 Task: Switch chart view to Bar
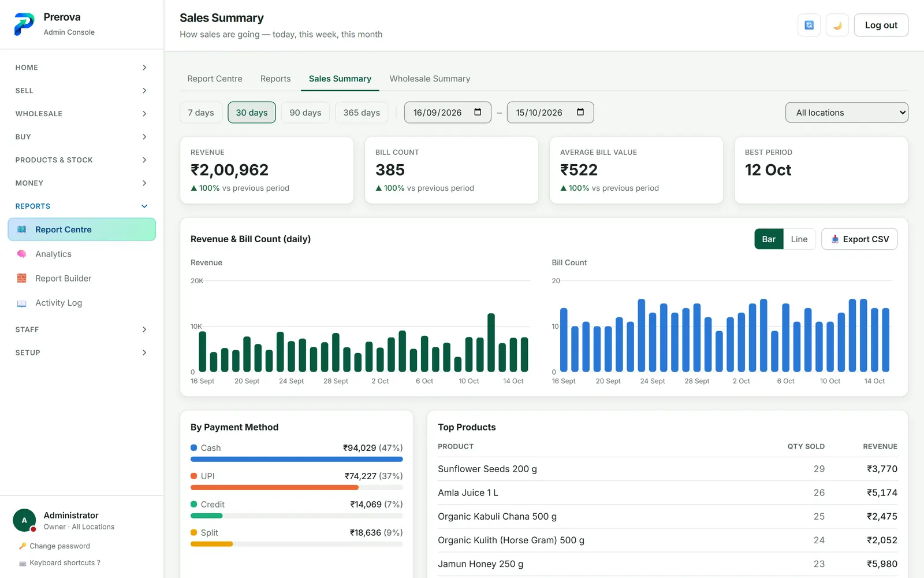(x=769, y=239)
